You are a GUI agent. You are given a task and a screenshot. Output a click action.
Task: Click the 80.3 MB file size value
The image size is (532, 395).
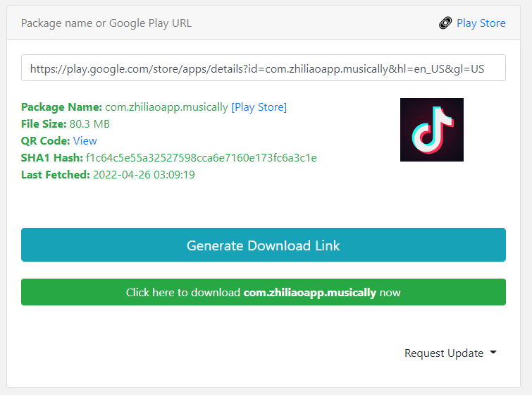[x=89, y=124]
